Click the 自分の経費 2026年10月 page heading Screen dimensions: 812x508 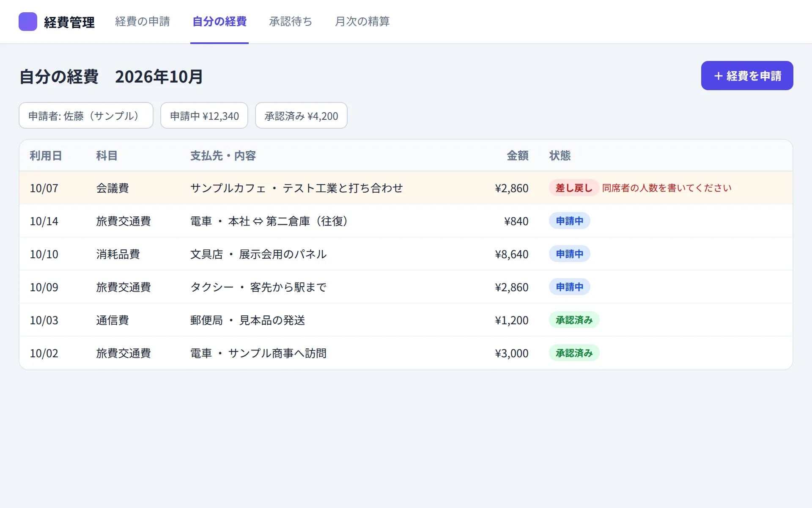click(x=111, y=77)
